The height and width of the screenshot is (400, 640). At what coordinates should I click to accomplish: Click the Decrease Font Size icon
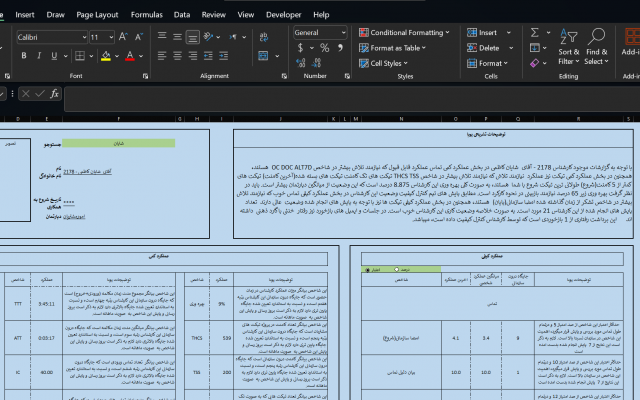pos(138,37)
